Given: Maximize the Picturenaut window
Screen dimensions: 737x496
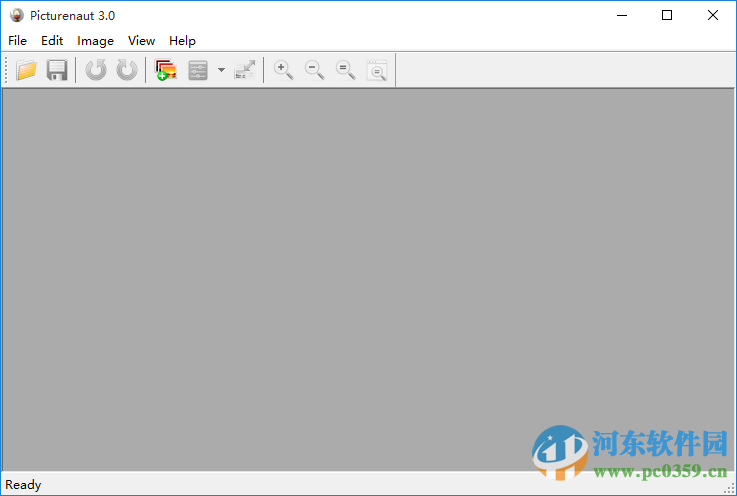Looking at the screenshot, I should 666,16.
